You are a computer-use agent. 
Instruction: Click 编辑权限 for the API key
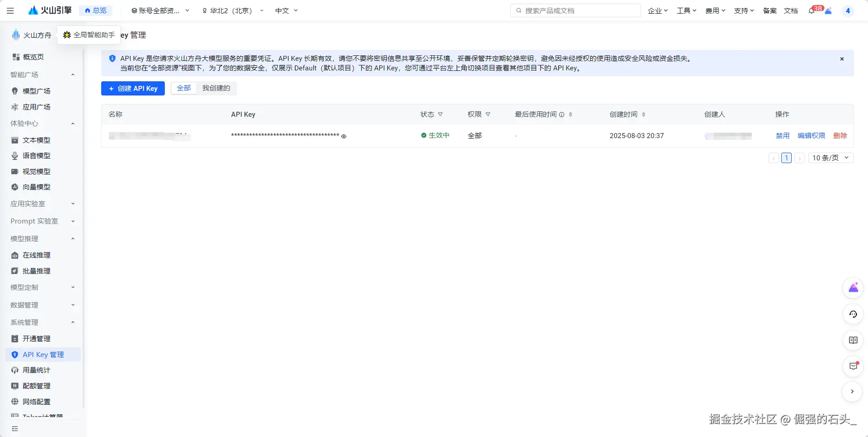click(811, 136)
